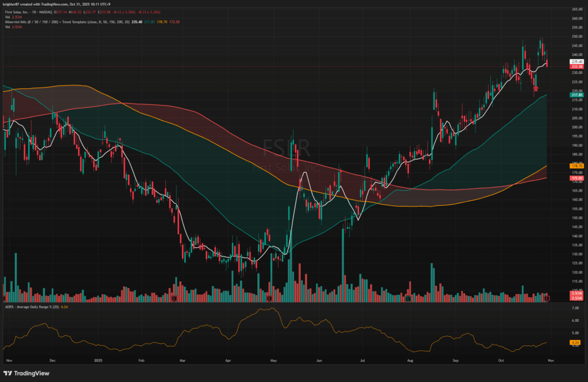Click the orange 4.24 ADR axis label
This screenshot has height=382, width=588.
click(577, 342)
